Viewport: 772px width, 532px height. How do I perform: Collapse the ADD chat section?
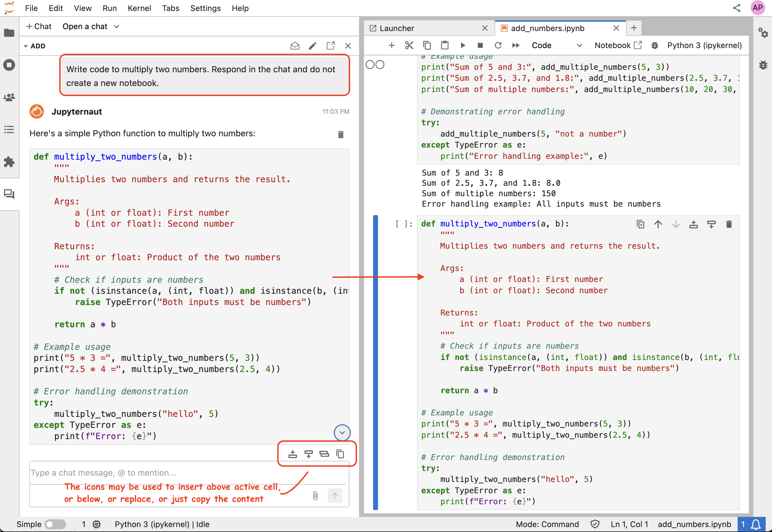[26, 46]
